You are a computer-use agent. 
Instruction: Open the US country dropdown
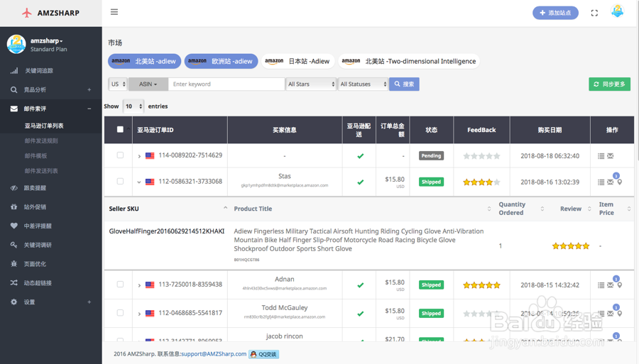pos(118,84)
